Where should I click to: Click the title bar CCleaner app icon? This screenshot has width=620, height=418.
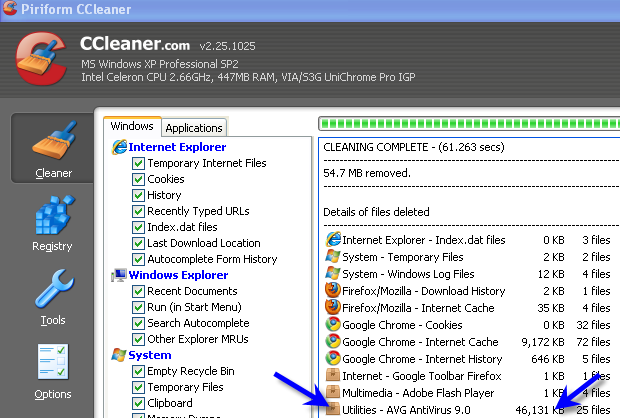click(10, 8)
